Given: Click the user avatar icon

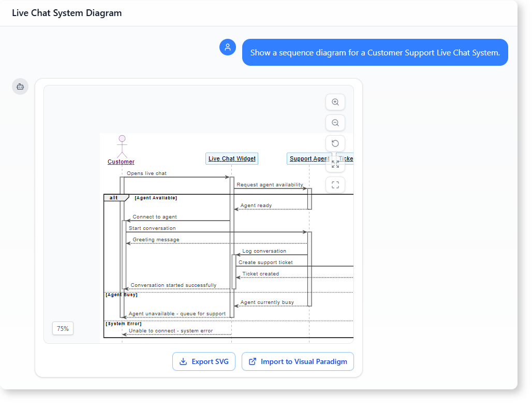Looking at the screenshot, I should 228,47.
